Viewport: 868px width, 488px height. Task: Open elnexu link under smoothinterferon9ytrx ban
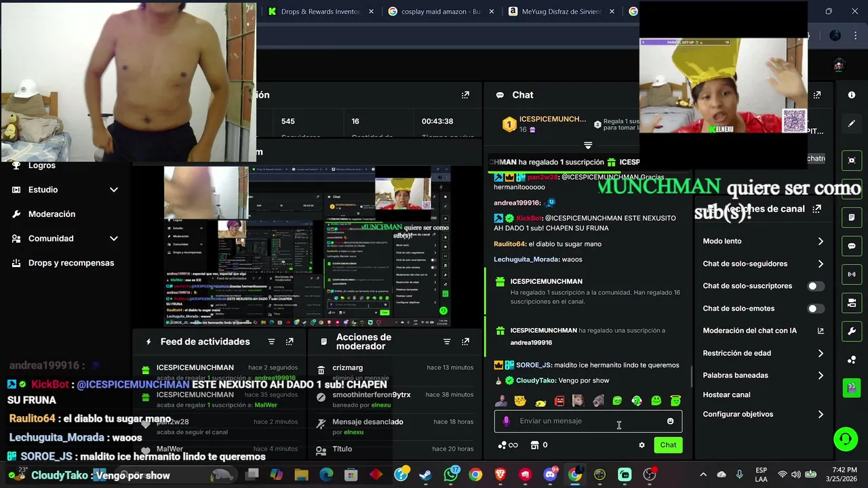coord(381,405)
